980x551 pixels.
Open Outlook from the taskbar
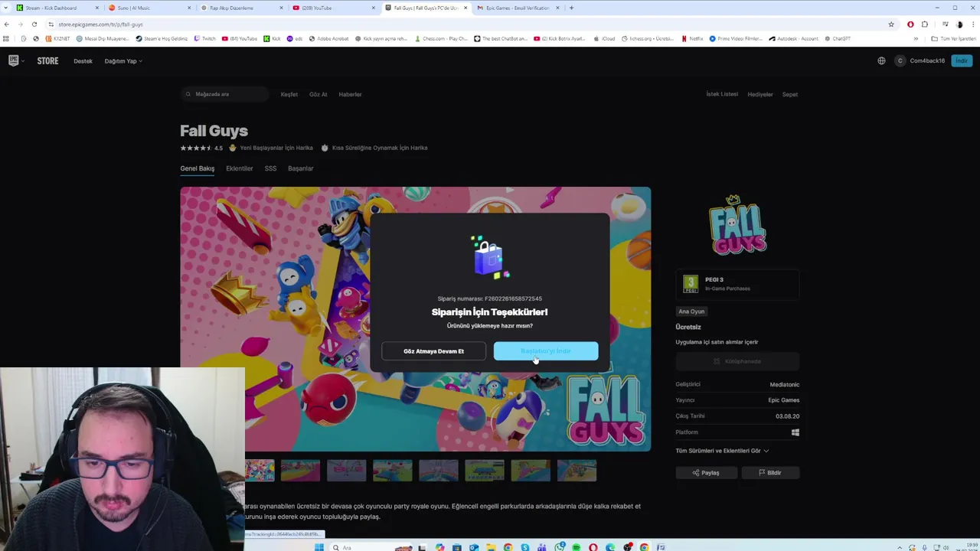(474, 547)
